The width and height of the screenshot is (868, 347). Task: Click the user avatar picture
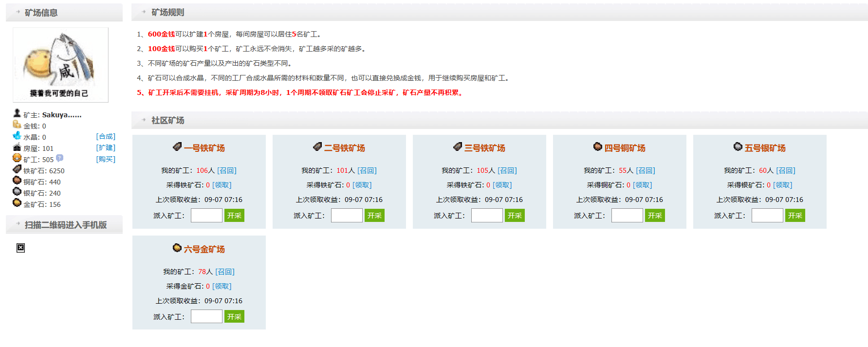(60, 65)
